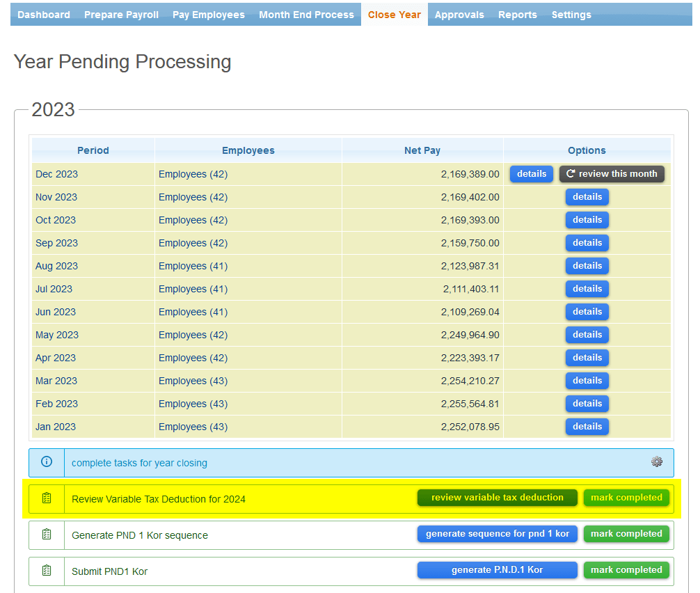Open details for Apr 2023
Viewport: 700px width, 593px height.
point(587,358)
